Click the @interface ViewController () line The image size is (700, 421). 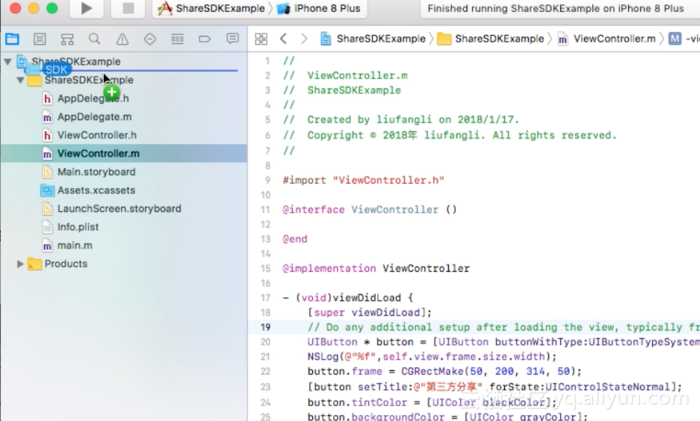pos(370,210)
